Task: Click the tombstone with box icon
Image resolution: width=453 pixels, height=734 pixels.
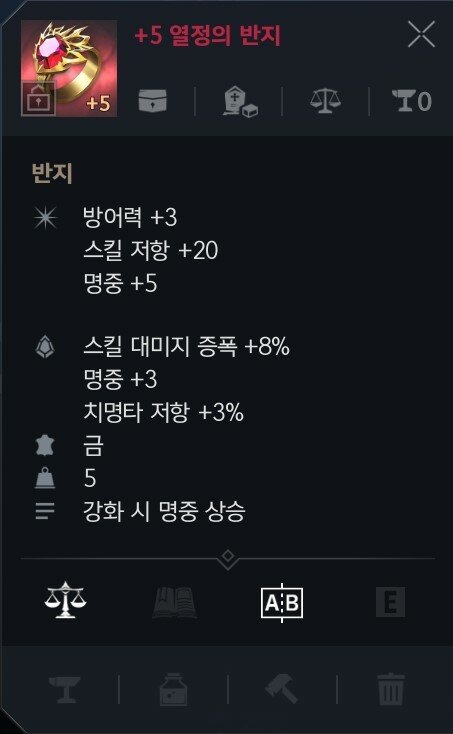Action: click(x=241, y=101)
